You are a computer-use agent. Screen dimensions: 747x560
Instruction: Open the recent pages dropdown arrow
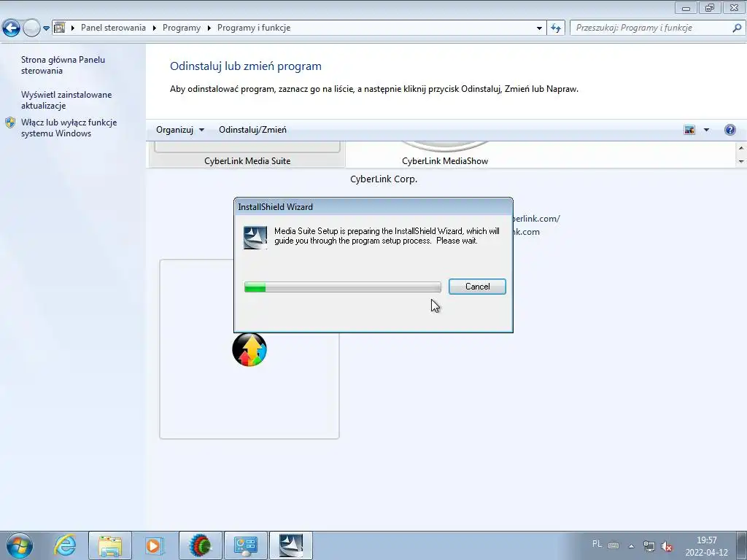(x=46, y=28)
